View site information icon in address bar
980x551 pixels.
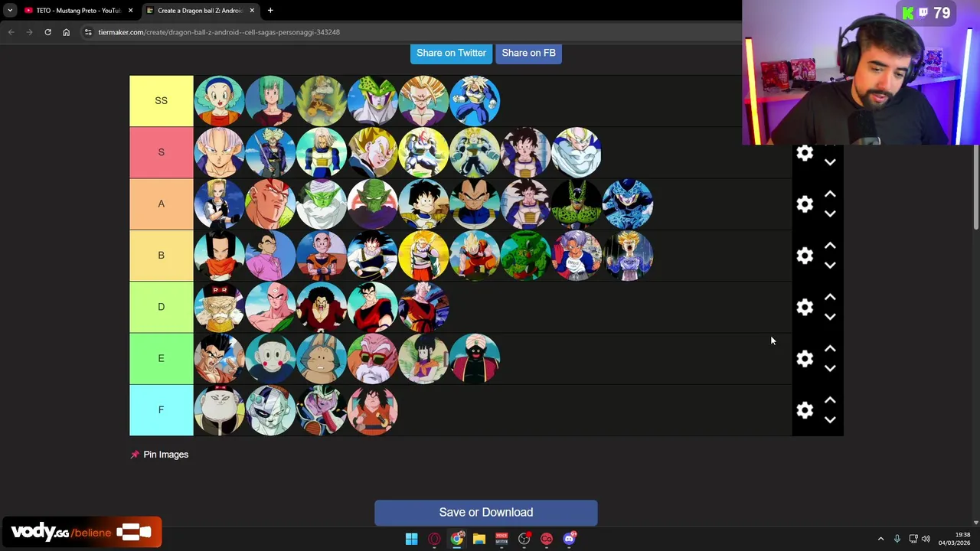click(x=88, y=32)
